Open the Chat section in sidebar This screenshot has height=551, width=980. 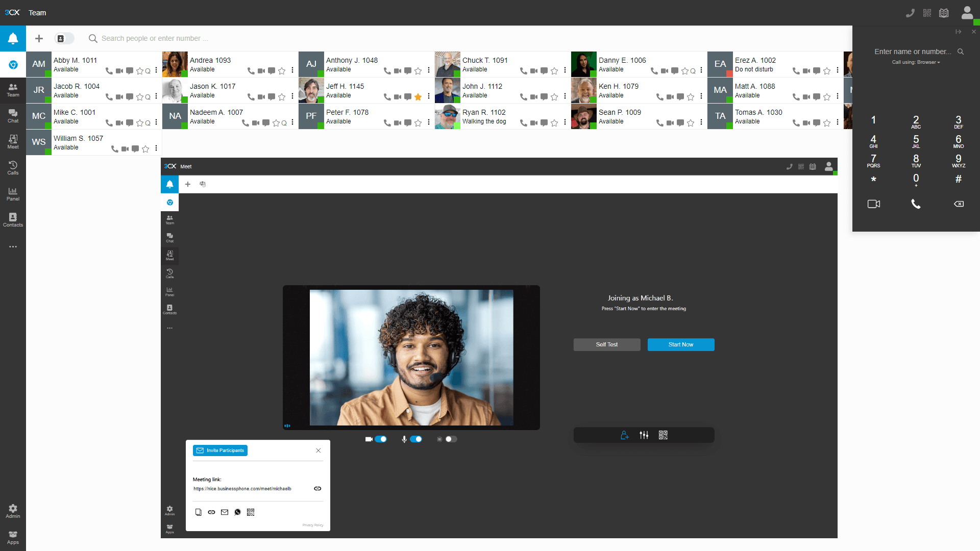[13, 116]
